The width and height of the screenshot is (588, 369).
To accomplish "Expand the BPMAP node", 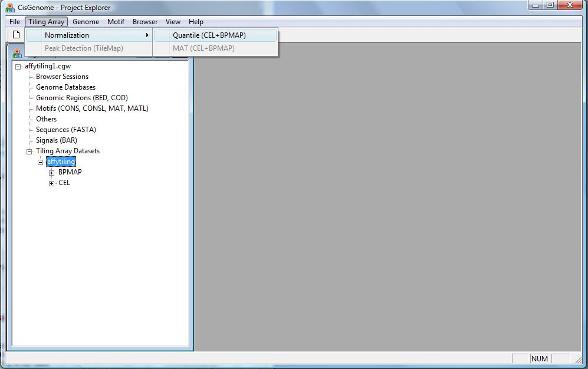I will pyautogui.click(x=51, y=172).
